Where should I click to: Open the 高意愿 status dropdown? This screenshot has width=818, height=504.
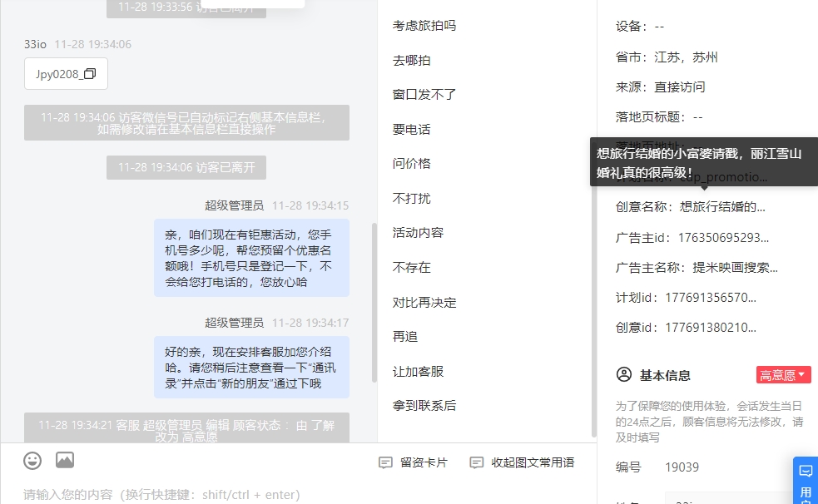click(x=784, y=375)
